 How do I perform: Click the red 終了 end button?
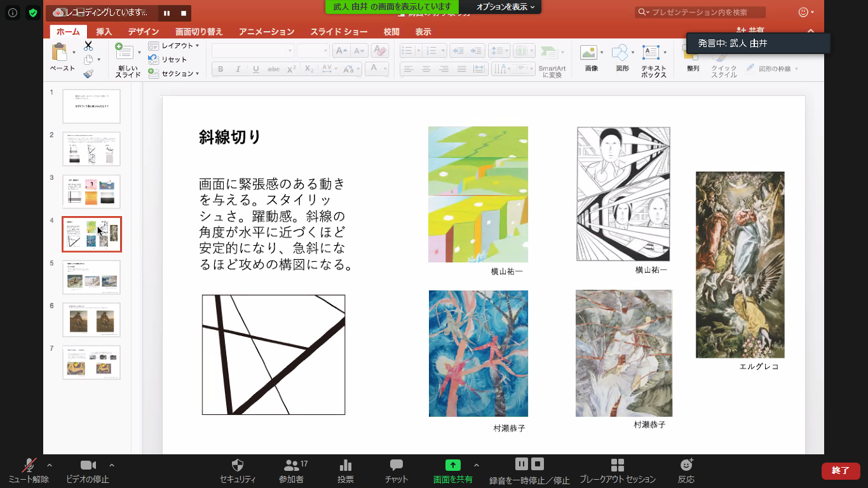[841, 471]
